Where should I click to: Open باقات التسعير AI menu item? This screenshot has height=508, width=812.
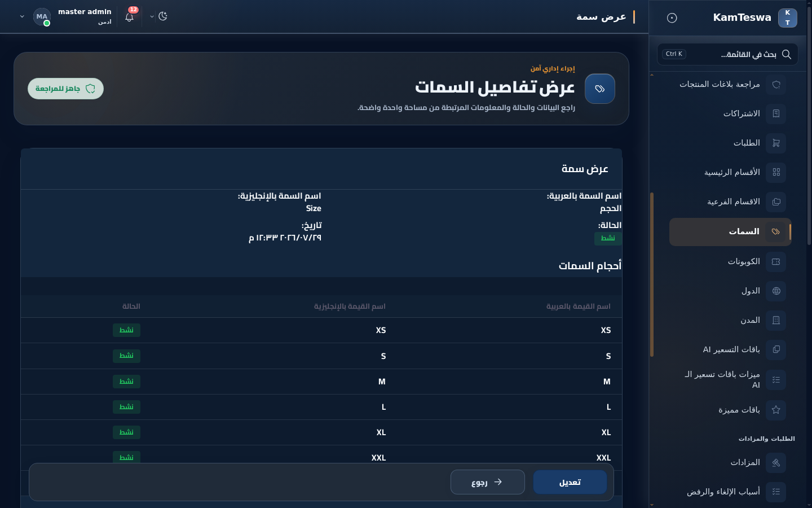pyautogui.click(x=731, y=349)
